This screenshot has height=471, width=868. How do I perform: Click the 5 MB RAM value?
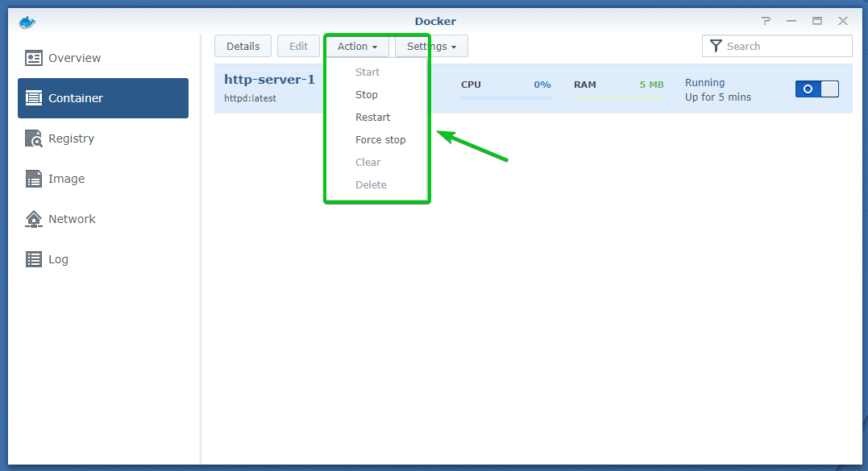coord(651,85)
